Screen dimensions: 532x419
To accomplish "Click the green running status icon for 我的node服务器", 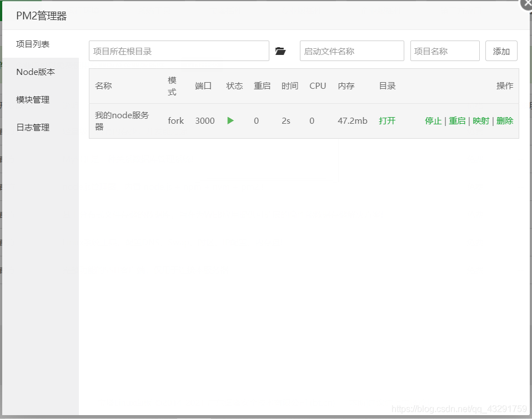I will (230, 120).
